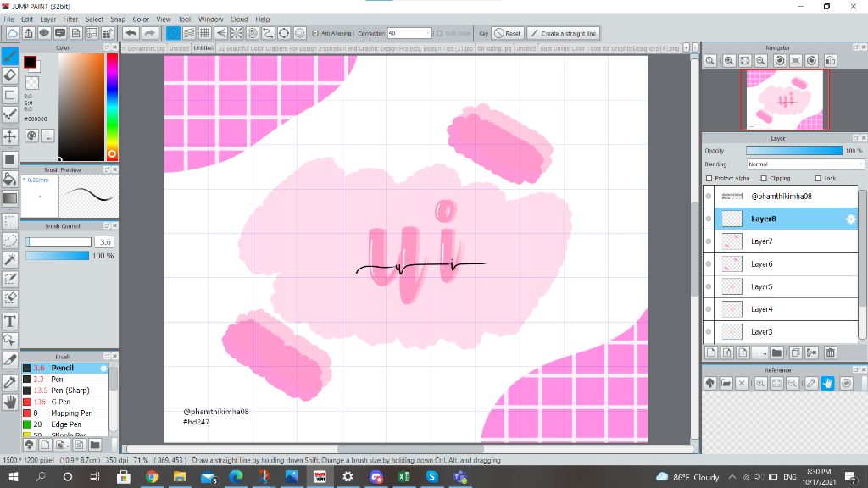Click the Reset button

coord(508,33)
